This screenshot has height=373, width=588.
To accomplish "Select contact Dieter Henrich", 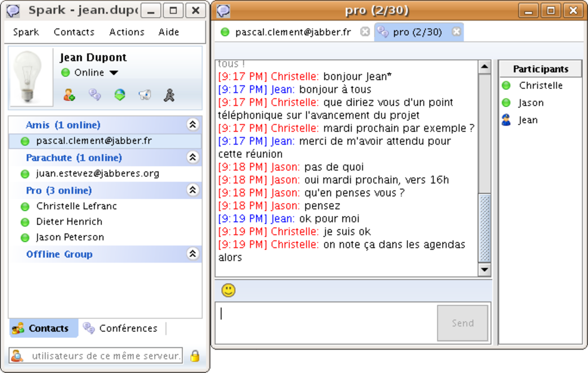I will [105, 222].
